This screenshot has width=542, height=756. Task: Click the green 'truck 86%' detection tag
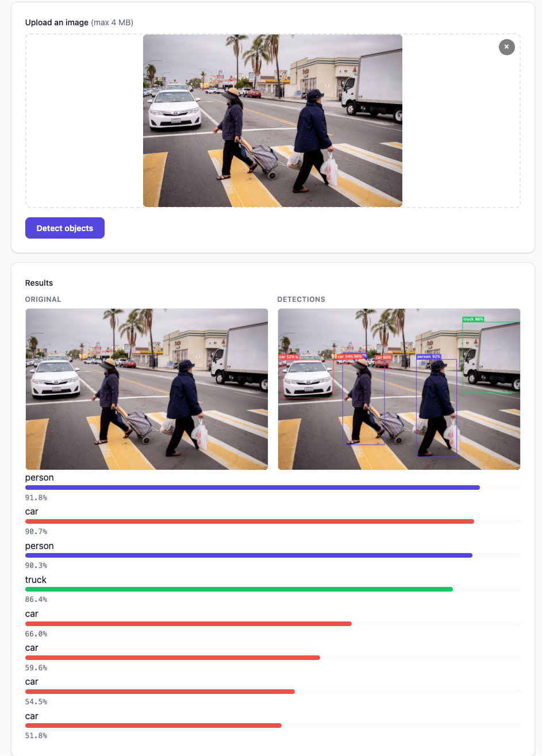[x=473, y=319]
